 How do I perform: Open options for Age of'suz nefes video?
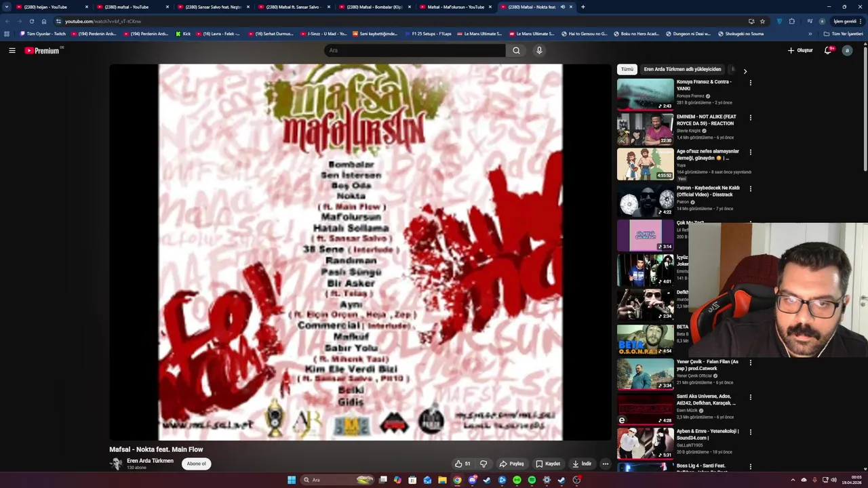click(x=750, y=152)
